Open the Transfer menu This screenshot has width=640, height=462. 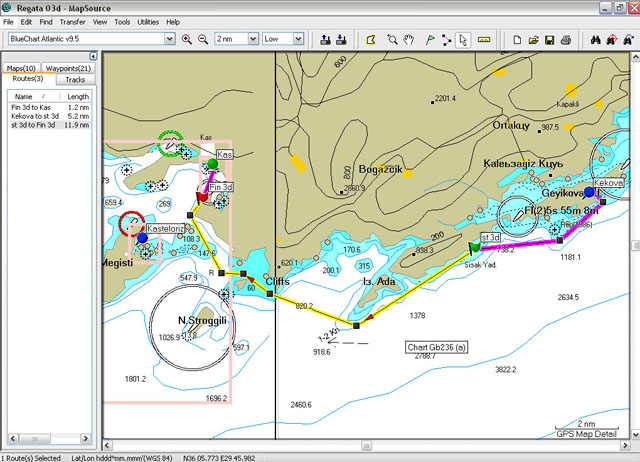pos(72,22)
